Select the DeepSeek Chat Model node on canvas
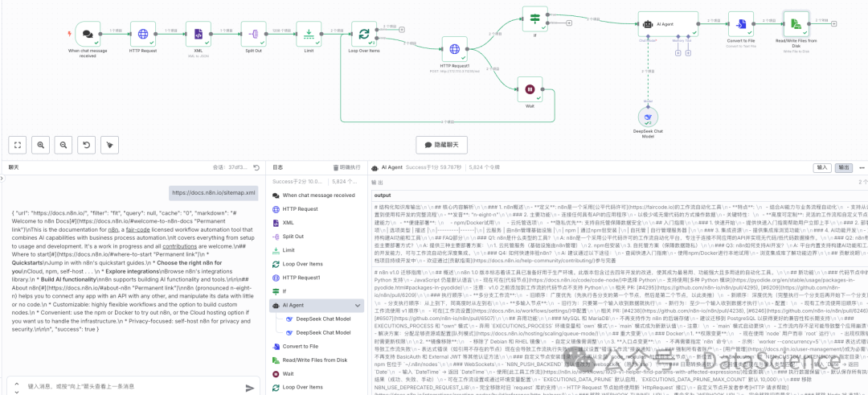The image size is (868, 395). tap(649, 117)
